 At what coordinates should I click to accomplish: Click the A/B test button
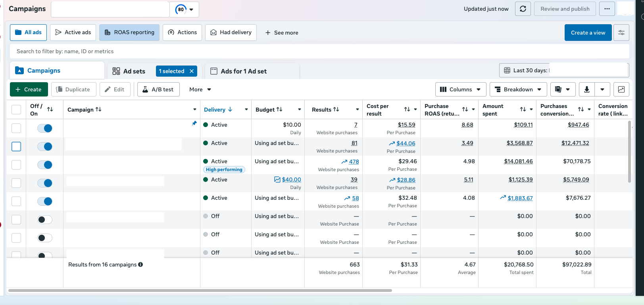click(158, 89)
